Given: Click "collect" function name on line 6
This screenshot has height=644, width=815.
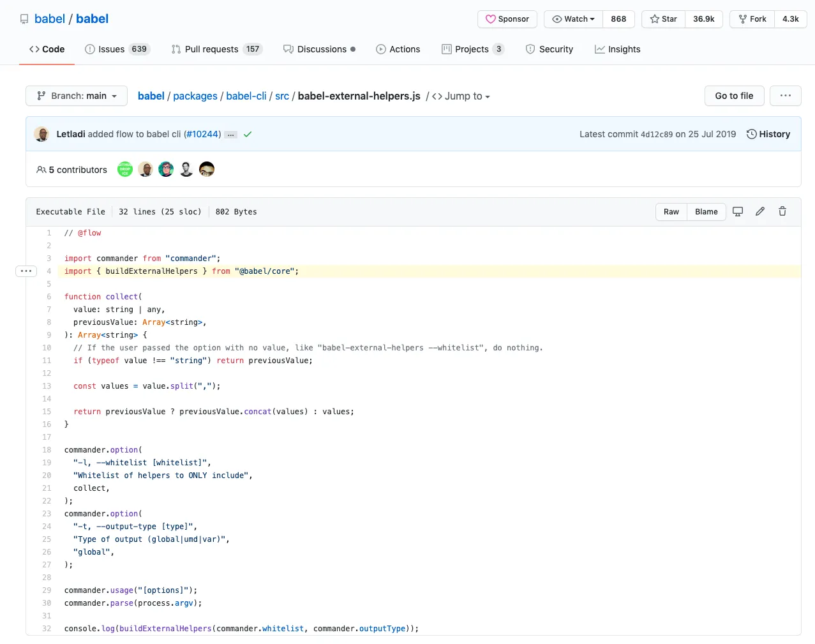Looking at the screenshot, I should click(122, 297).
